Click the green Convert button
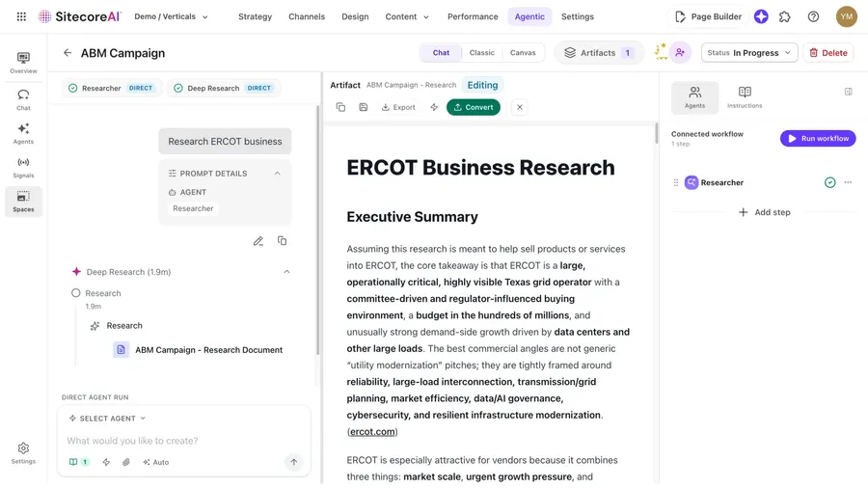Screen dimensions: 868x488 474,107
